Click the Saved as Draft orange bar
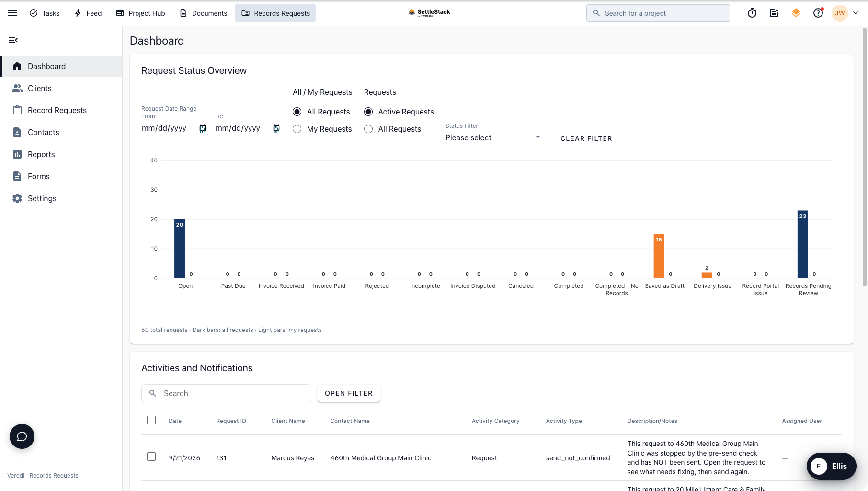This screenshot has height=491, width=868. pyautogui.click(x=659, y=256)
